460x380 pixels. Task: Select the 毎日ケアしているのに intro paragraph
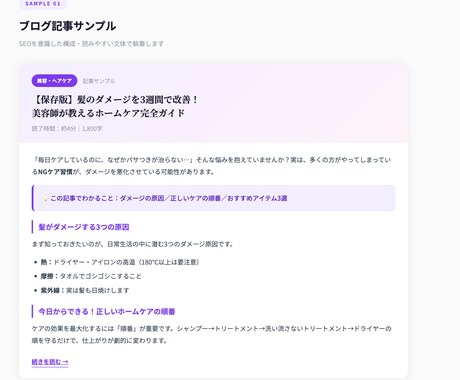coord(212,166)
